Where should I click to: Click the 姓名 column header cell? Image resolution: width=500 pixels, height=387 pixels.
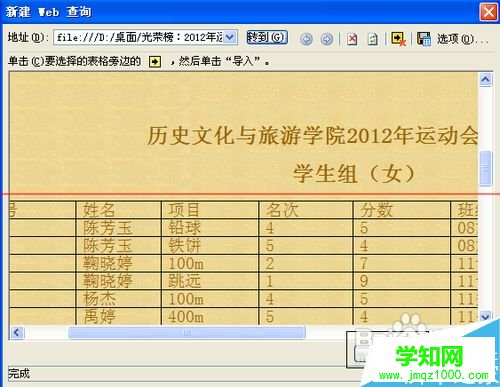pos(118,210)
